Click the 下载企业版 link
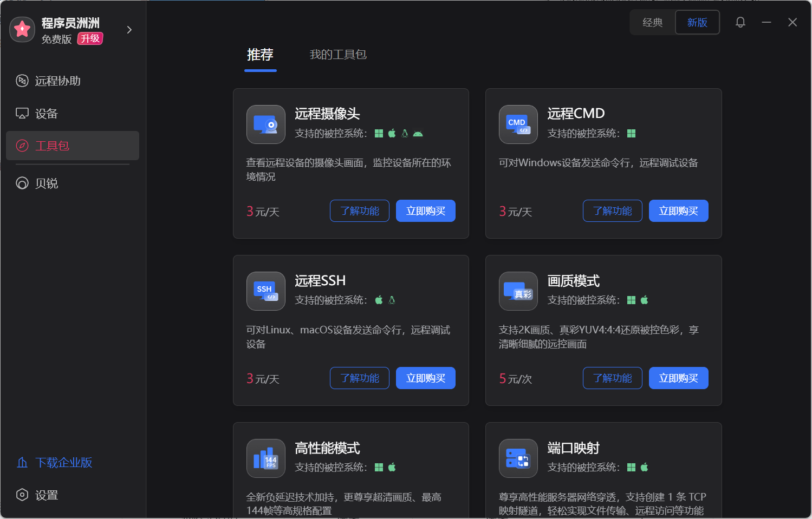This screenshot has width=812, height=519. pyautogui.click(x=55, y=463)
